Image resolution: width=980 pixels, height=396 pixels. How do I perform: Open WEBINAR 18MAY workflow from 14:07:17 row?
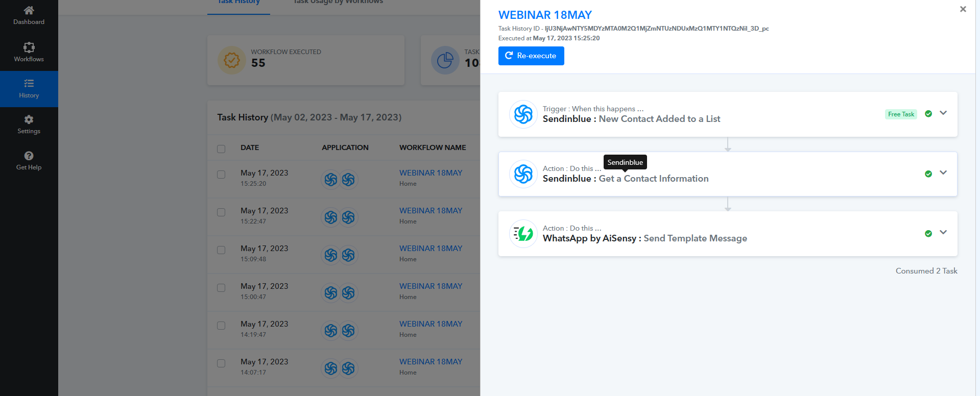pos(431,362)
